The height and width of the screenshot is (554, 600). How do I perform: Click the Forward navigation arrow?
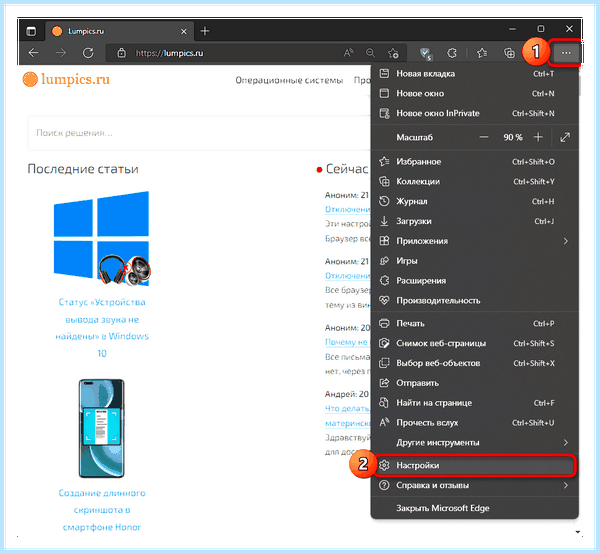(x=61, y=53)
